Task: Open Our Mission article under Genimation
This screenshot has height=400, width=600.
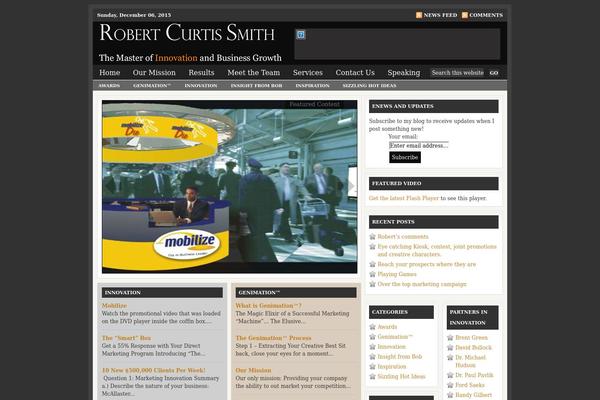Action: (253, 370)
